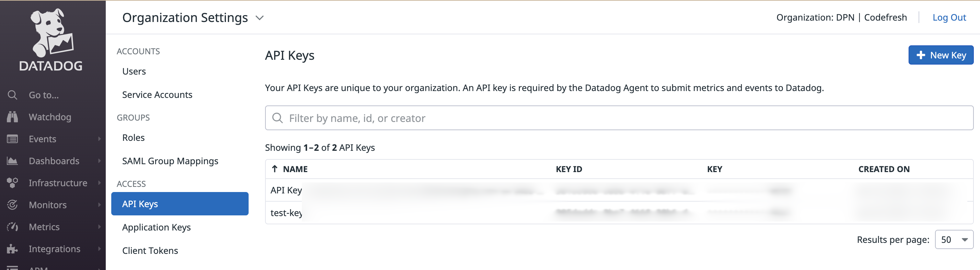The height and width of the screenshot is (270, 980).
Task: Click the Monitors target icon
Action: 12,205
